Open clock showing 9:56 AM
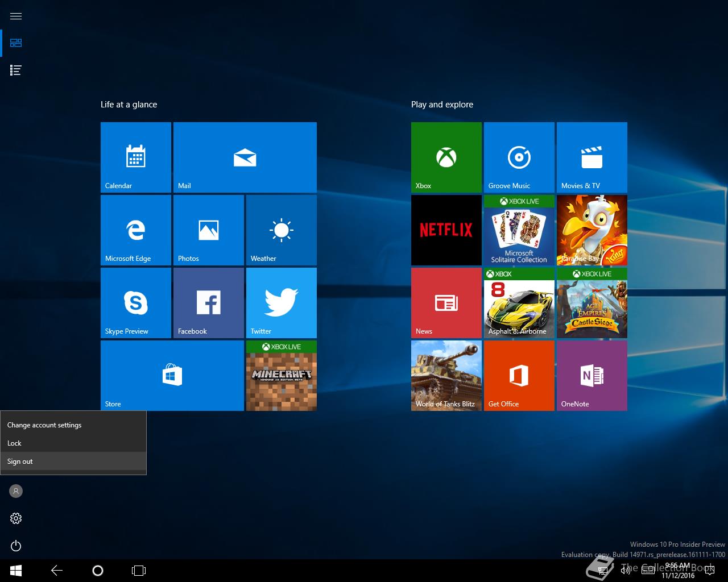Image resolution: width=728 pixels, height=582 pixels. pos(678,571)
